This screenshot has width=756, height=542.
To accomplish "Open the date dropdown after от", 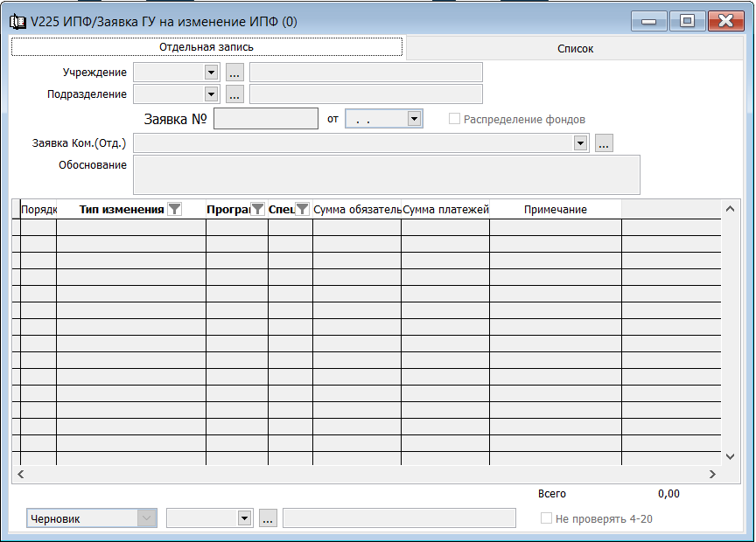I will pos(414,119).
